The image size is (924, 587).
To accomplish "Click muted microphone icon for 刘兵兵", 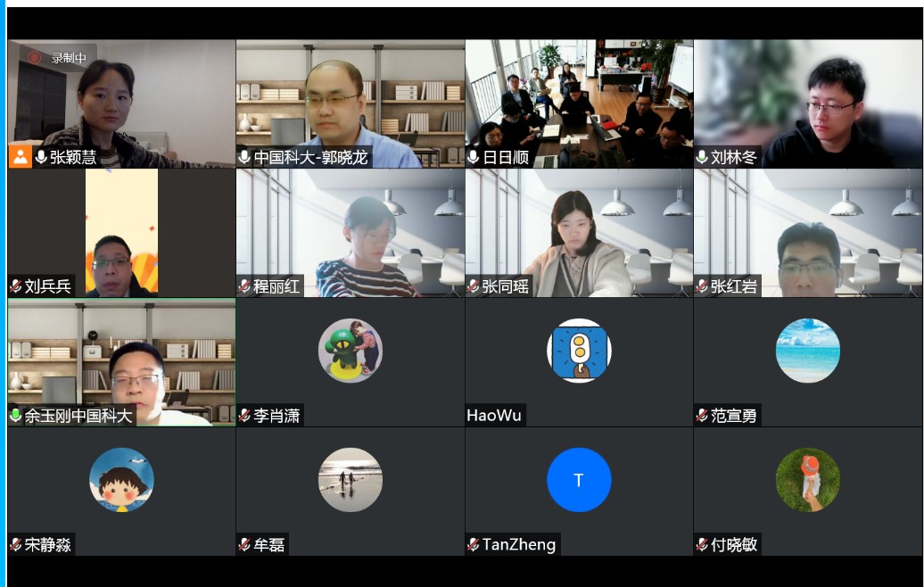I will 16,286.
